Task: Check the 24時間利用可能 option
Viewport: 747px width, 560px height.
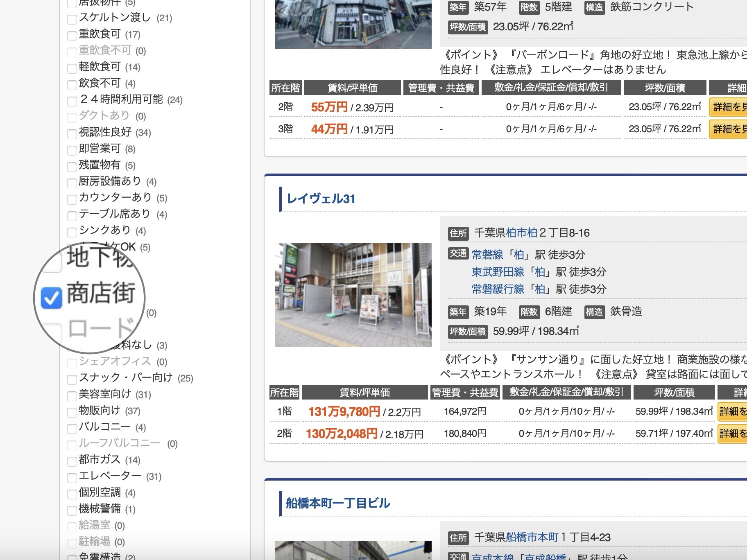Action: [x=72, y=101]
